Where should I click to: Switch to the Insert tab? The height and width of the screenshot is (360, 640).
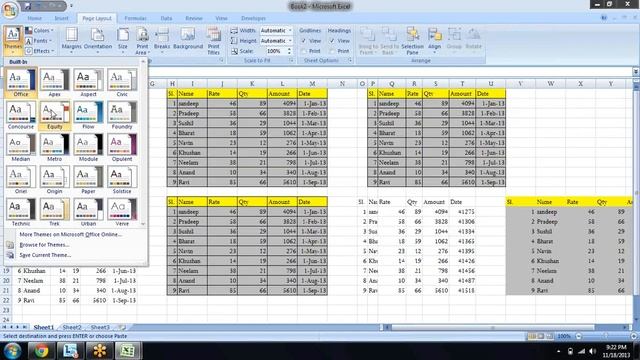tap(62, 18)
